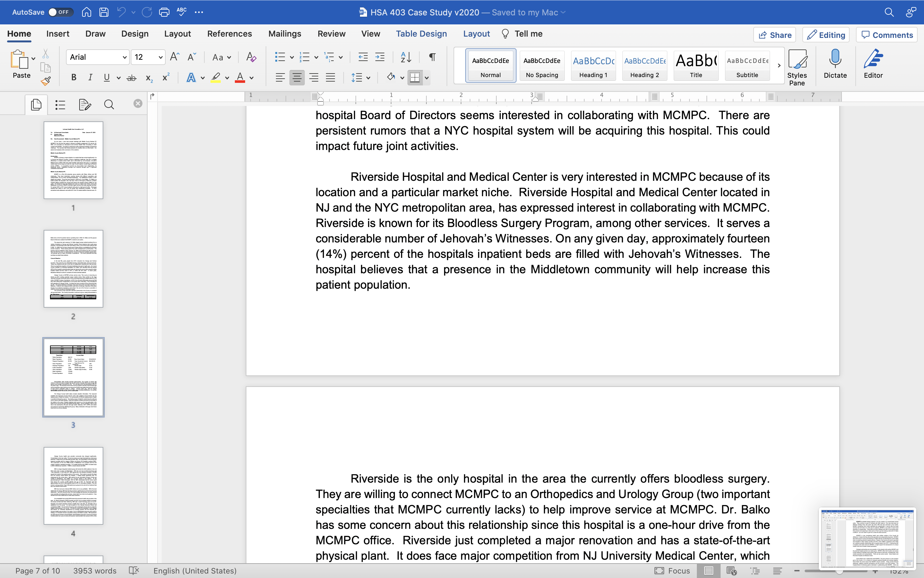The height and width of the screenshot is (578, 924).
Task: Click the Format Painter brush icon
Action: (46, 81)
